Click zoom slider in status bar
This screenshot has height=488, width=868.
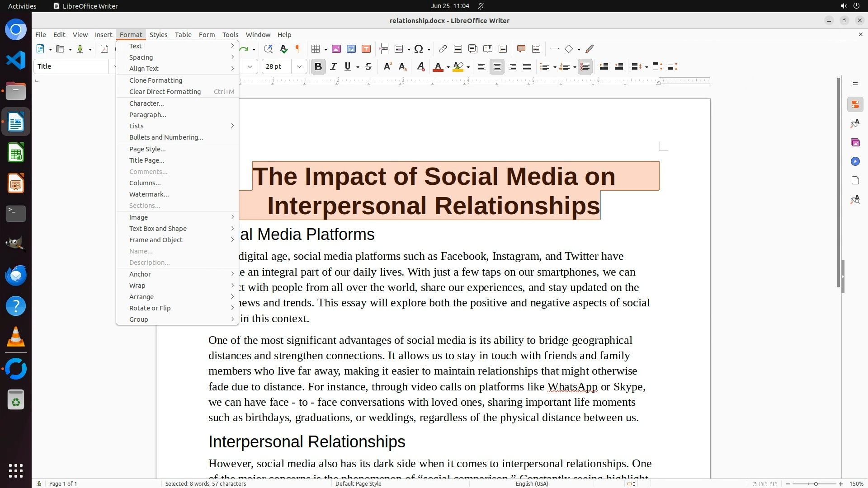point(815,484)
